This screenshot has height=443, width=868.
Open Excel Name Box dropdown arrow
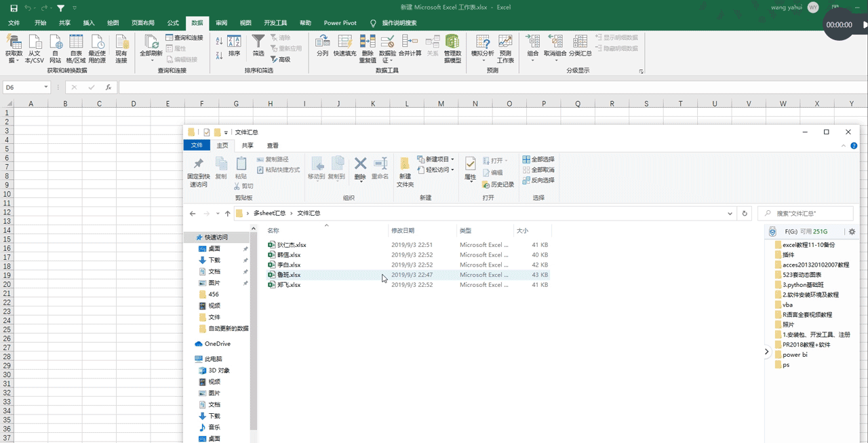tap(46, 88)
